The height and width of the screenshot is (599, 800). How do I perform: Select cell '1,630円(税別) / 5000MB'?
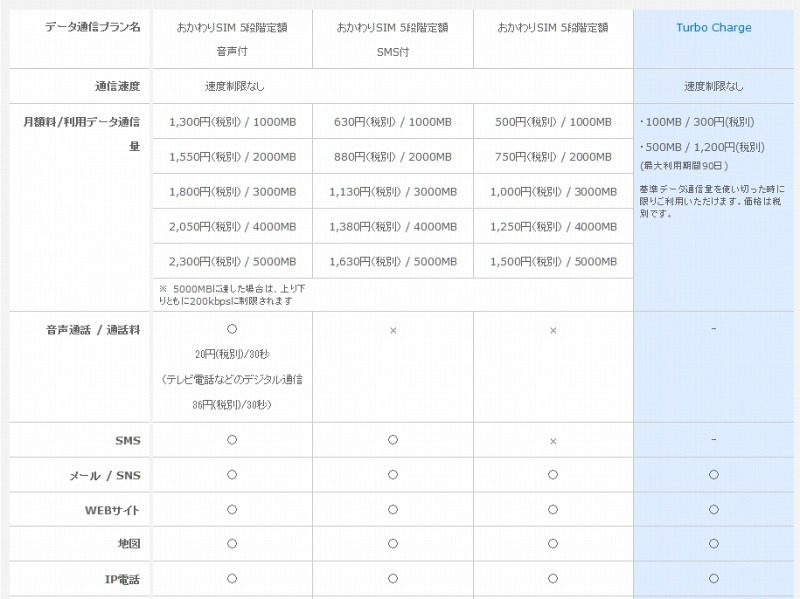(x=393, y=261)
